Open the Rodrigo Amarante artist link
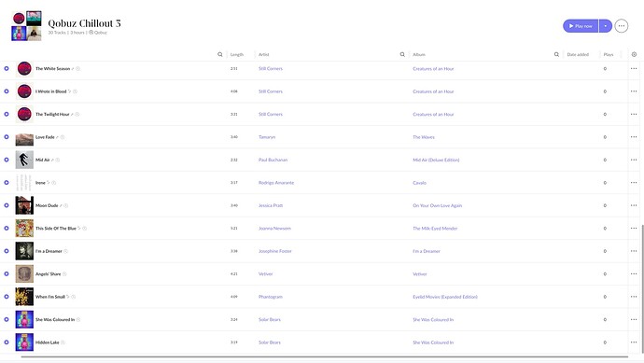The height and width of the screenshot is (363, 644). [x=276, y=183]
